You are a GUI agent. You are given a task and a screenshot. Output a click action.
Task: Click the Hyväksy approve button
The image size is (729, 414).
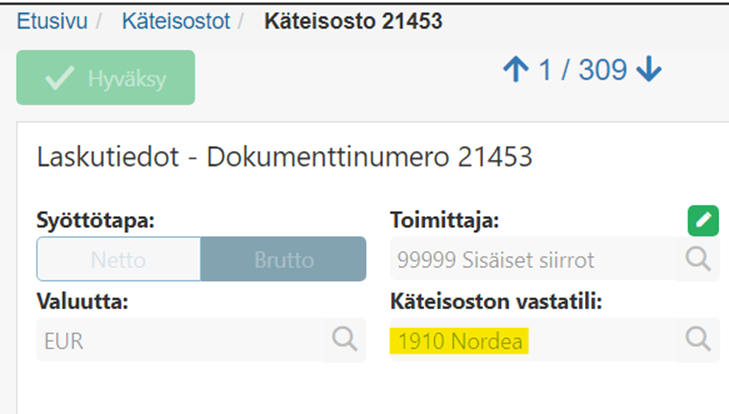(x=106, y=78)
